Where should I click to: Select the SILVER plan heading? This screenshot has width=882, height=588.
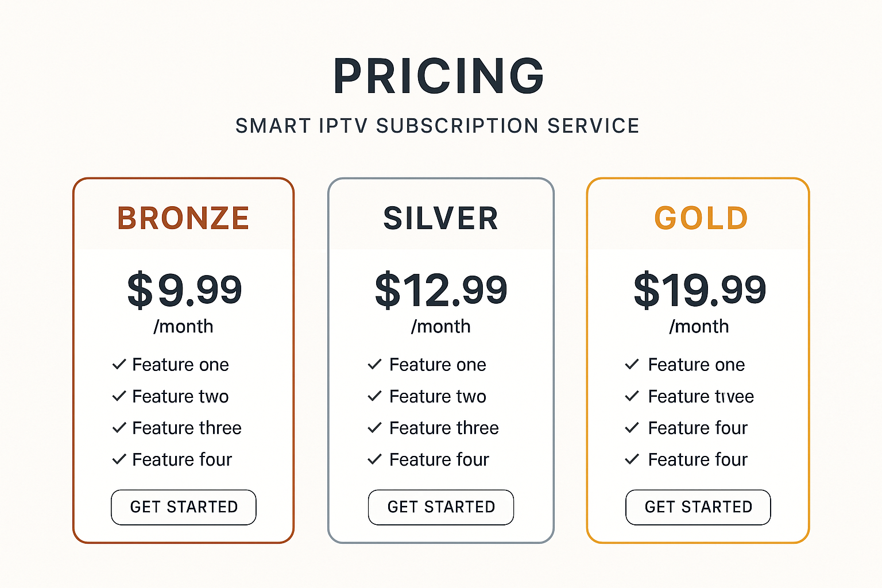coord(441,218)
